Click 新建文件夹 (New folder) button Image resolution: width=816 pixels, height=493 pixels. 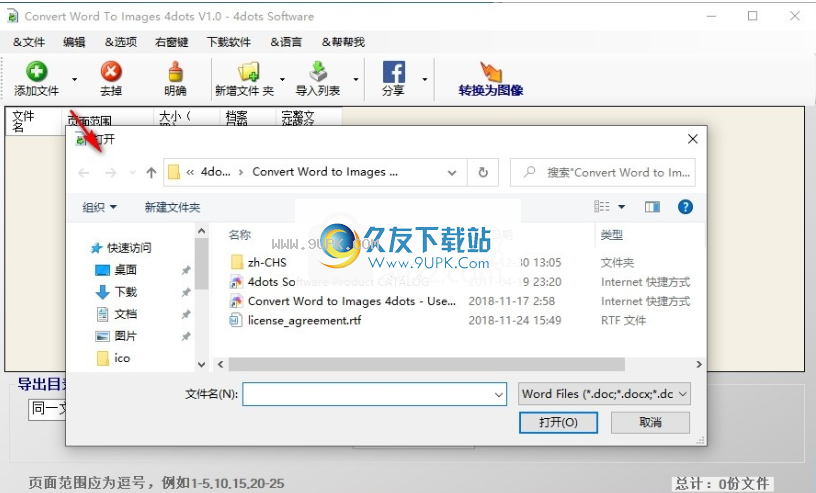[x=172, y=207]
